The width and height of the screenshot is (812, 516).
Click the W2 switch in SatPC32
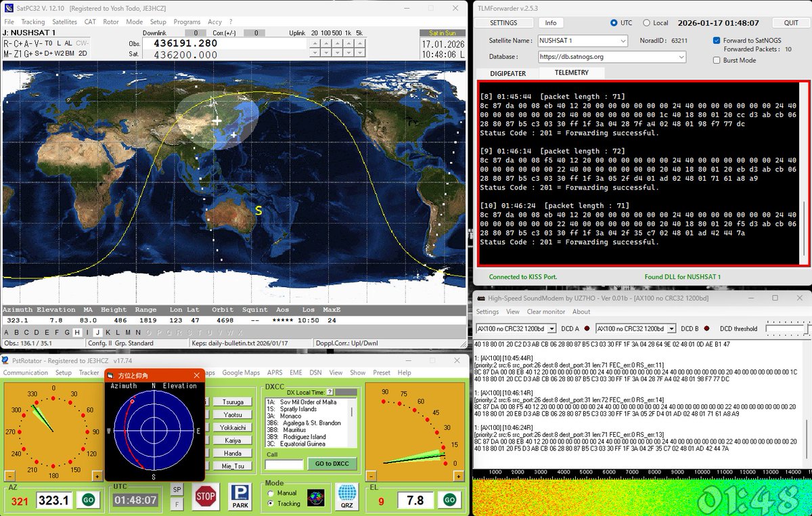pyautogui.click(x=59, y=53)
